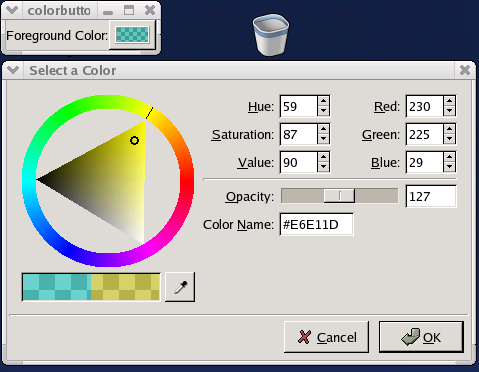The image size is (479, 372).
Task: Click the Saturation label
Action: (243, 135)
